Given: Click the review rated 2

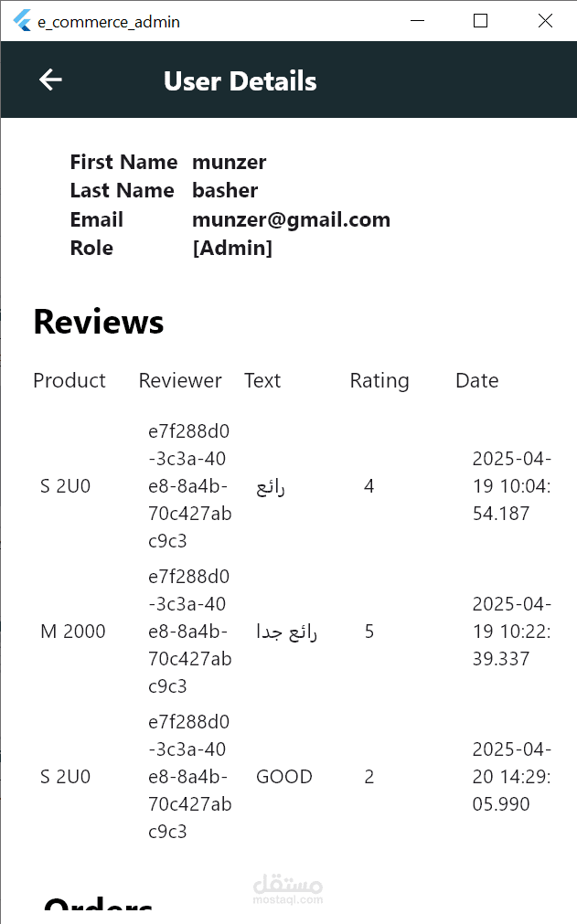Looking at the screenshot, I should click(x=369, y=777).
